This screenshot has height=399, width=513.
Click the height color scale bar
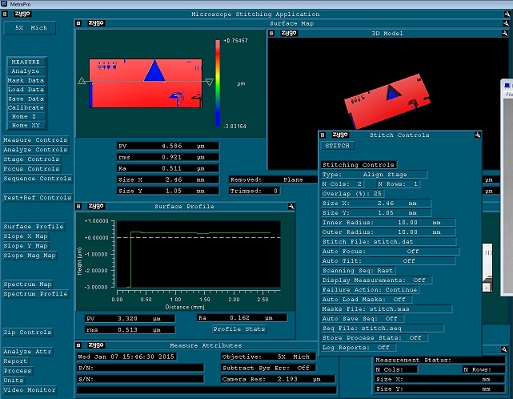click(218, 83)
